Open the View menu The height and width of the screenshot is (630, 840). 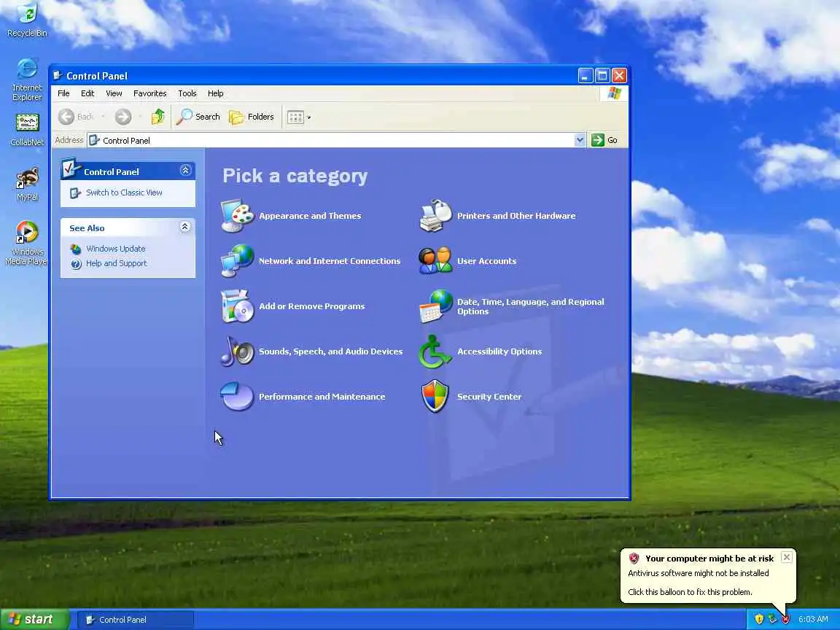coord(114,93)
